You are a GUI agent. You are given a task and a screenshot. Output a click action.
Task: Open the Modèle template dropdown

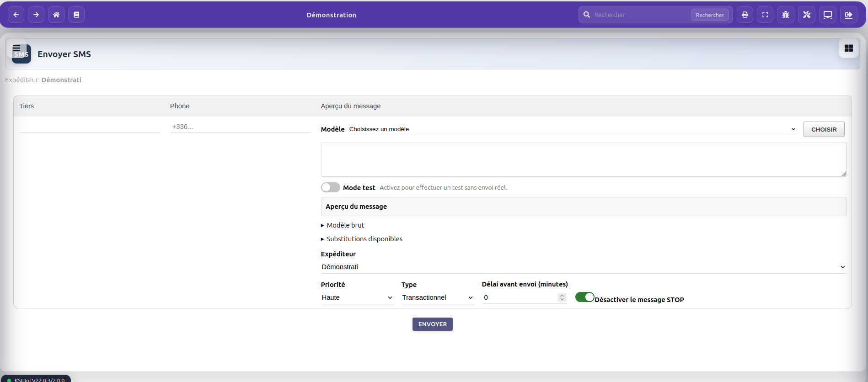572,129
